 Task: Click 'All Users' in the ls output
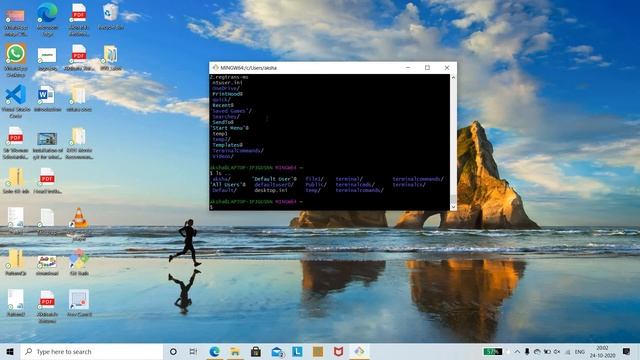point(228,184)
